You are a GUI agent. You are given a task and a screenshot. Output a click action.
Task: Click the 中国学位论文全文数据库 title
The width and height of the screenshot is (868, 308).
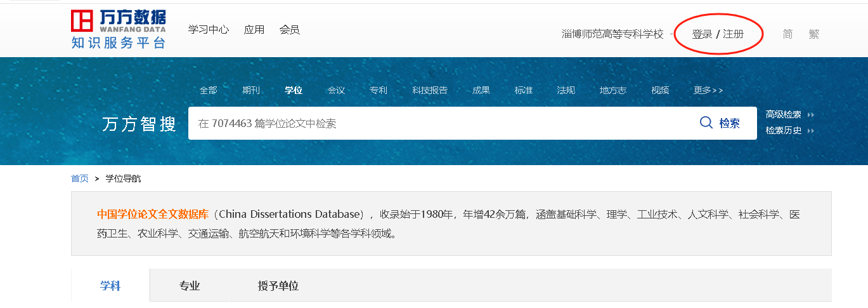click(153, 214)
